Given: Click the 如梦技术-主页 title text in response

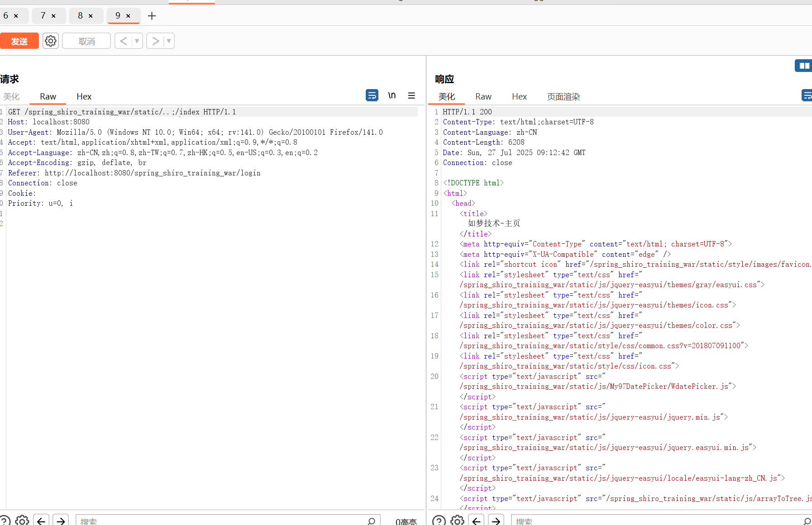Looking at the screenshot, I should [x=494, y=223].
